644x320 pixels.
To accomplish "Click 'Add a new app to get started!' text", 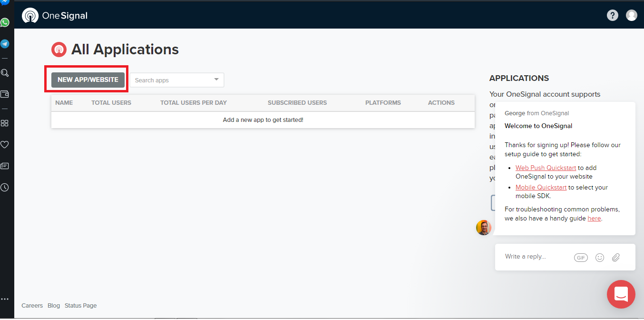I will pyautogui.click(x=263, y=120).
